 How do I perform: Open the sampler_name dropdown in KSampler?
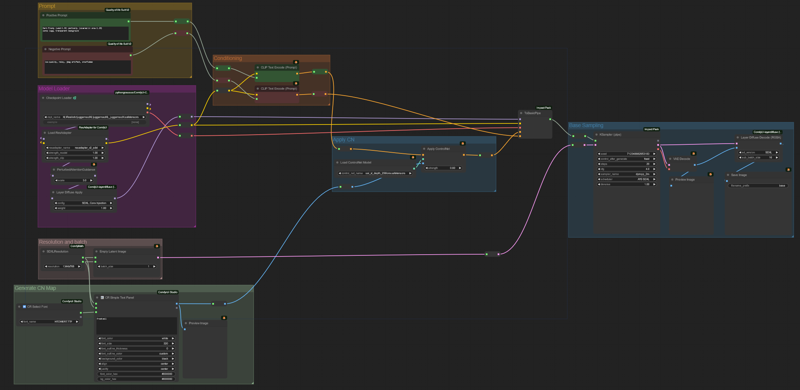(x=628, y=174)
